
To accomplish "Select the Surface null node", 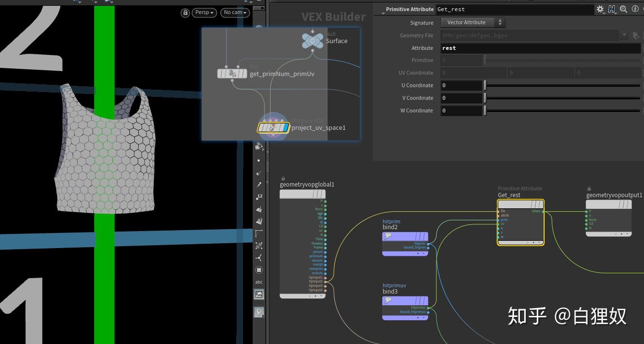I will pyautogui.click(x=313, y=41).
